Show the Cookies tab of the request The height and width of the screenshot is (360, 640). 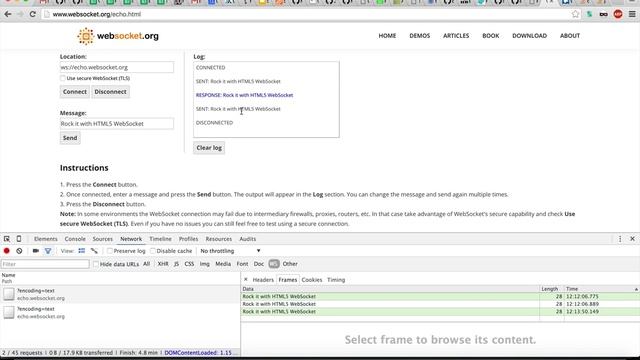coord(312,280)
